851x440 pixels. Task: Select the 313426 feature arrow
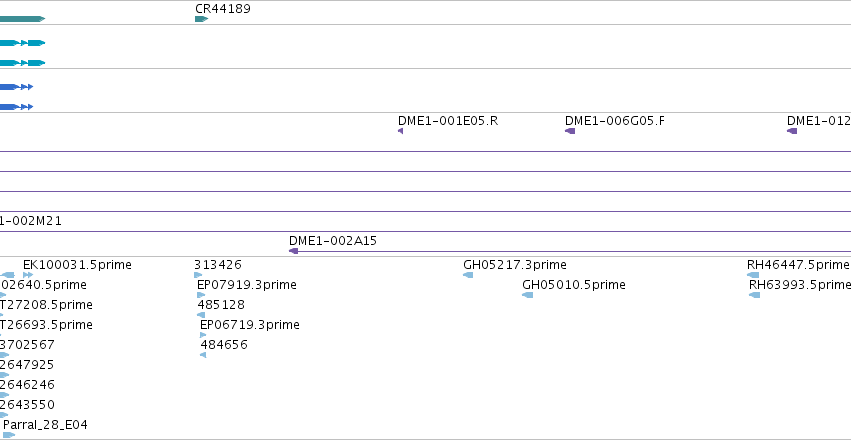(x=198, y=275)
